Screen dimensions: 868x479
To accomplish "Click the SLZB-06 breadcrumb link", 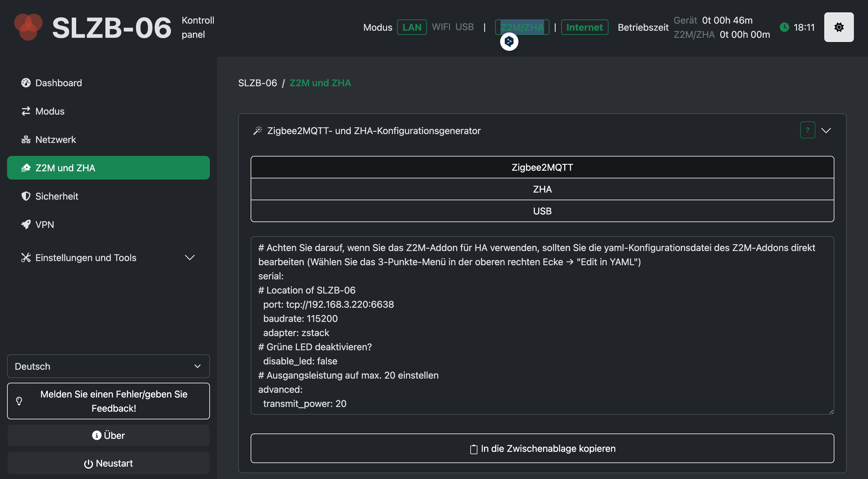I will pos(257,83).
